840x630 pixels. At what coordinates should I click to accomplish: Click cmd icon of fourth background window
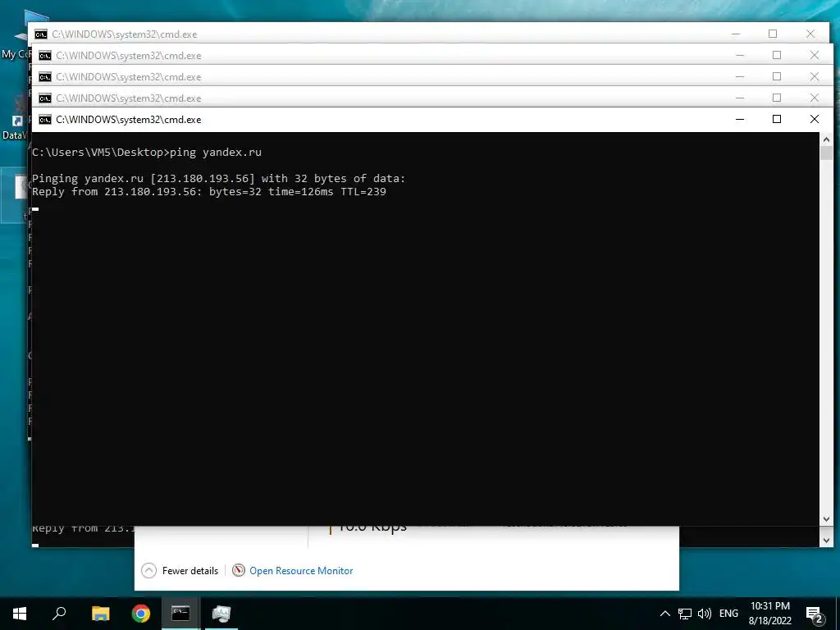point(45,98)
